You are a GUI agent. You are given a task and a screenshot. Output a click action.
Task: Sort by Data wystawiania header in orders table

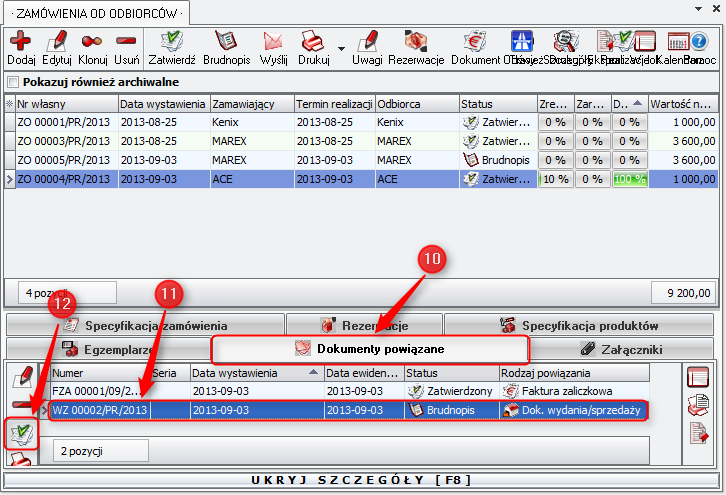[x=164, y=104]
